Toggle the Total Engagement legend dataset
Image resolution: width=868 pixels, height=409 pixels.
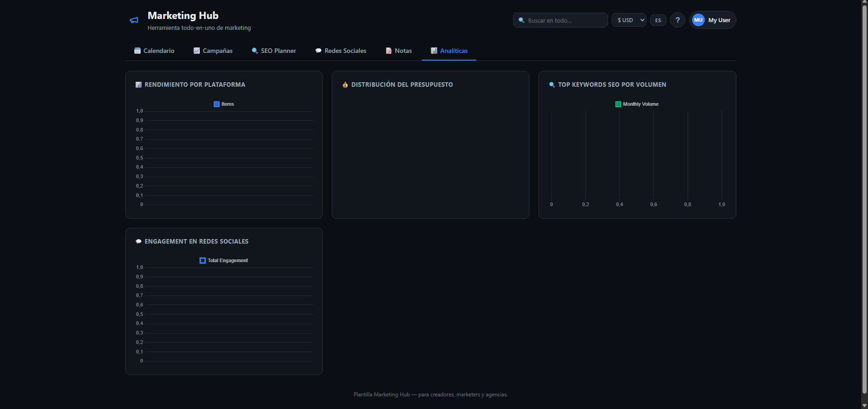pyautogui.click(x=224, y=260)
